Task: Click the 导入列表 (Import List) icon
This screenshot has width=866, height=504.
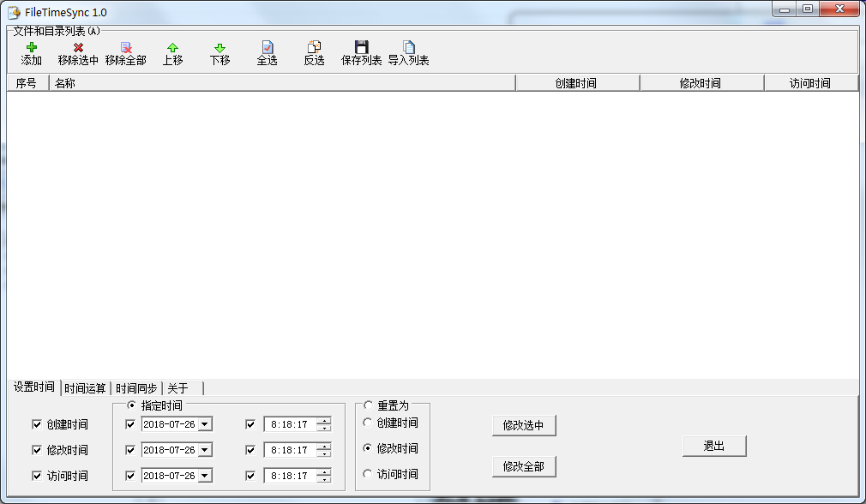Action: (x=409, y=50)
